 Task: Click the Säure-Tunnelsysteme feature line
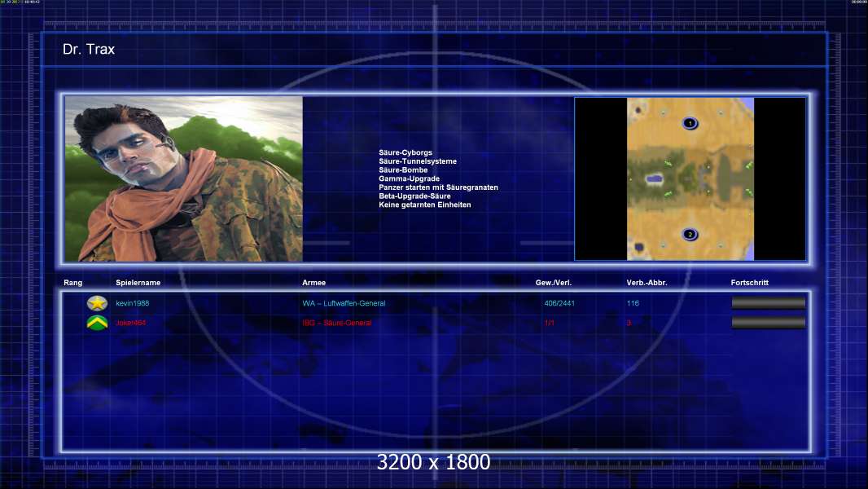pyautogui.click(x=418, y=161)
